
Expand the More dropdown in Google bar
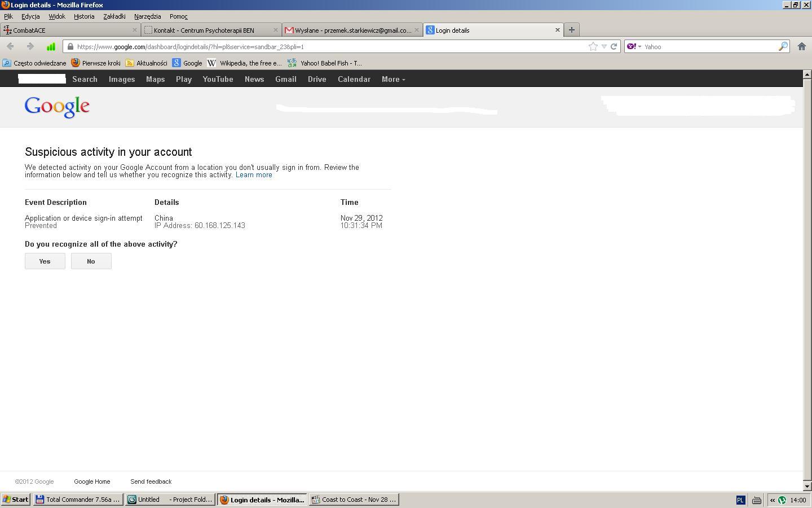[x=393, y=79]
